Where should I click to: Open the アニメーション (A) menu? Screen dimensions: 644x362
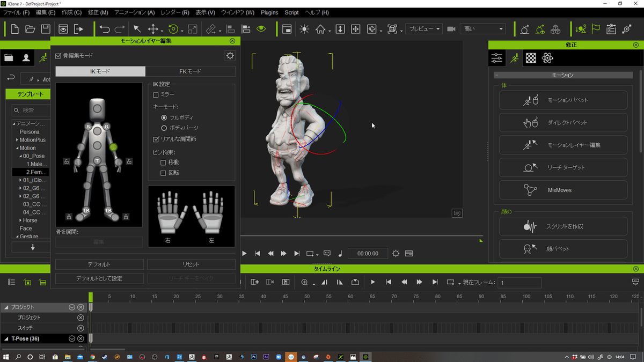[x=134, y=12]
